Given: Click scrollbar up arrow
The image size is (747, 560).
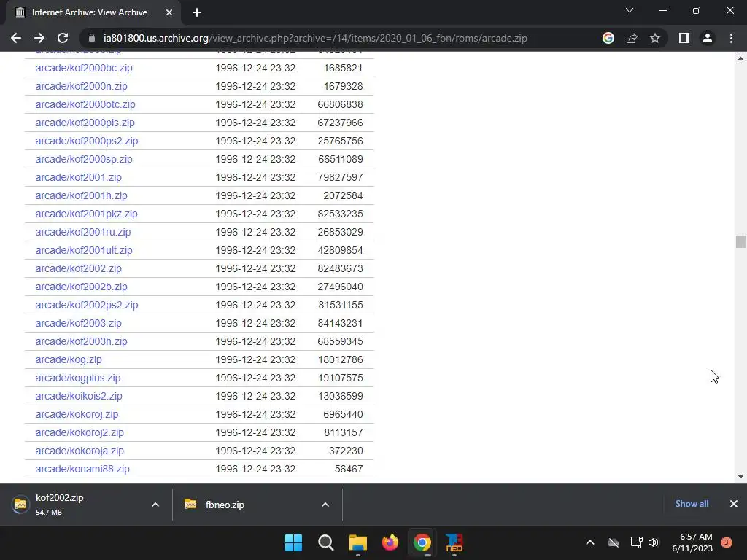Looking at the screenshot, I should tap(740, 58).
